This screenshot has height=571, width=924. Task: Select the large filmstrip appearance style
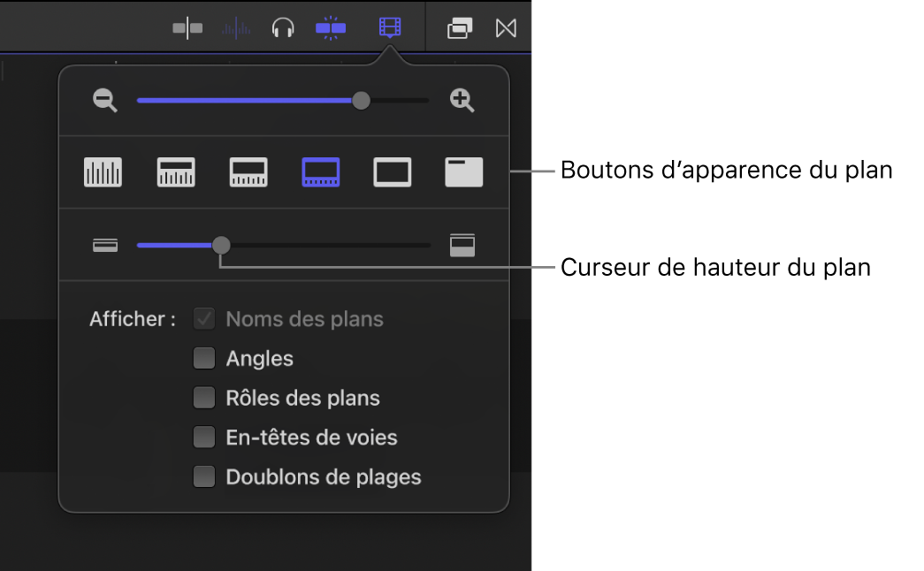click(463, 171)
